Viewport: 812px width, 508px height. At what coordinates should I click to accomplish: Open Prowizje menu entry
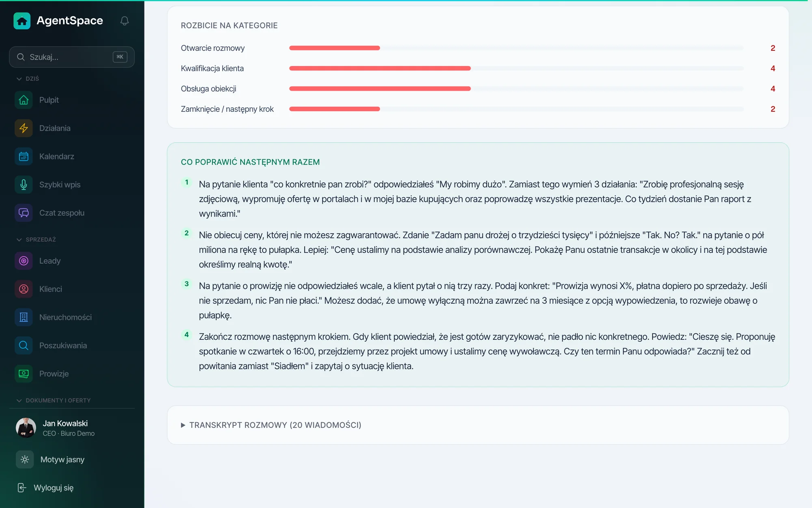click(72, 374)
